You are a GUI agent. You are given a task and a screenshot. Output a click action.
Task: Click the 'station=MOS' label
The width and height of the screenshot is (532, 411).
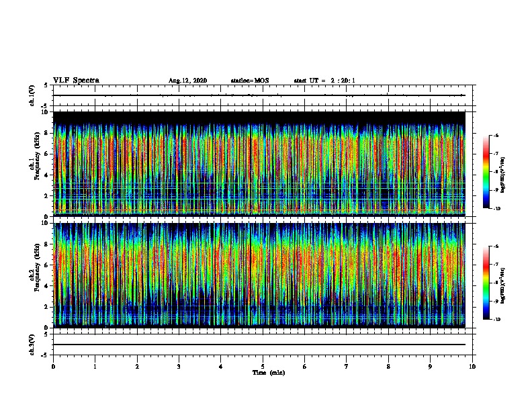click(x=250, y=81)
